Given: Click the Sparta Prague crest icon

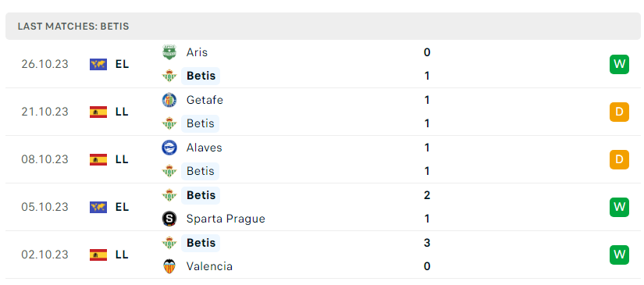Looking at the screenshot, I should 169,219.
